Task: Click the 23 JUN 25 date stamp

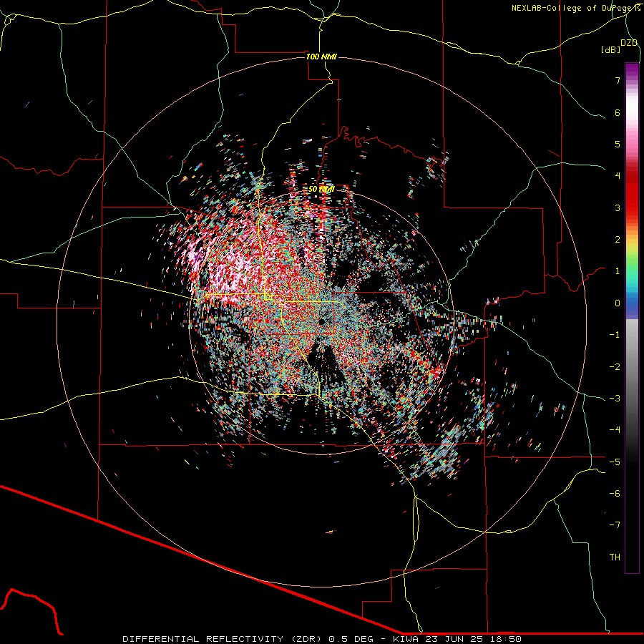Action: [454, 639]
